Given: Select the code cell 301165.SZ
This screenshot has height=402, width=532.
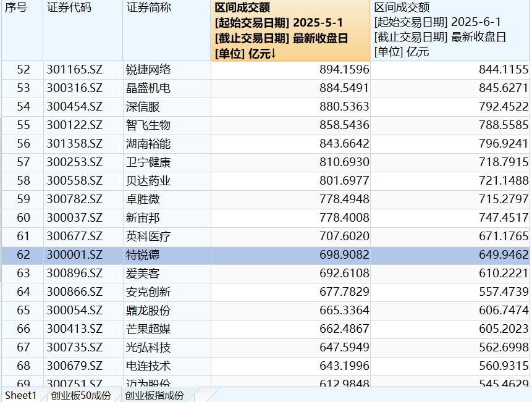Looking at the screenshot, I should point(83,70).
